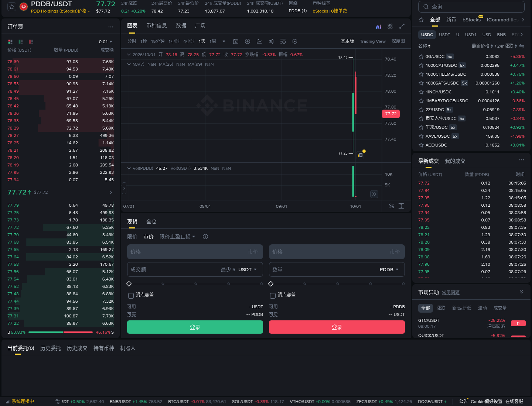This screenshot has width=532, height=406.
Task: Open the chart display settings list icon
Action: point(283,41)
